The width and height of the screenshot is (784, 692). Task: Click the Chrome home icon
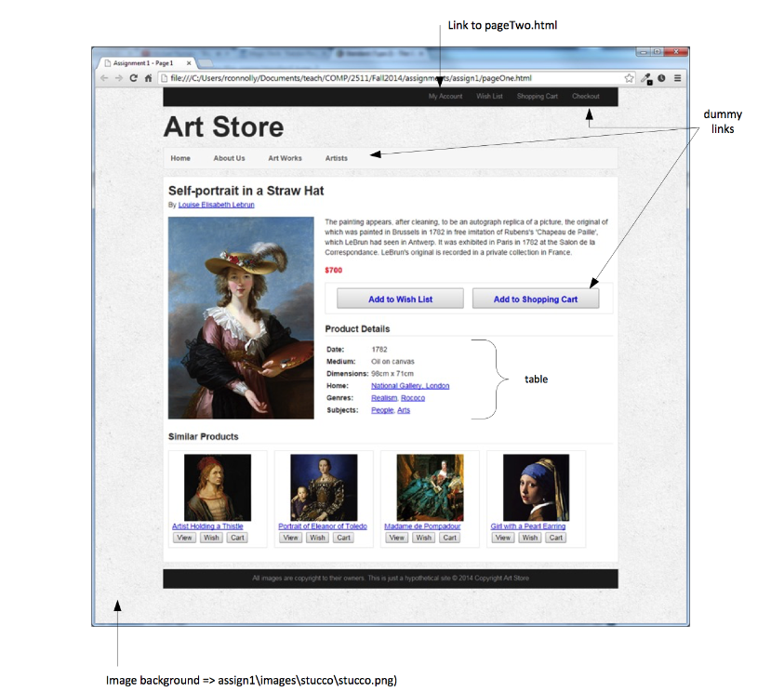[149, 79]
